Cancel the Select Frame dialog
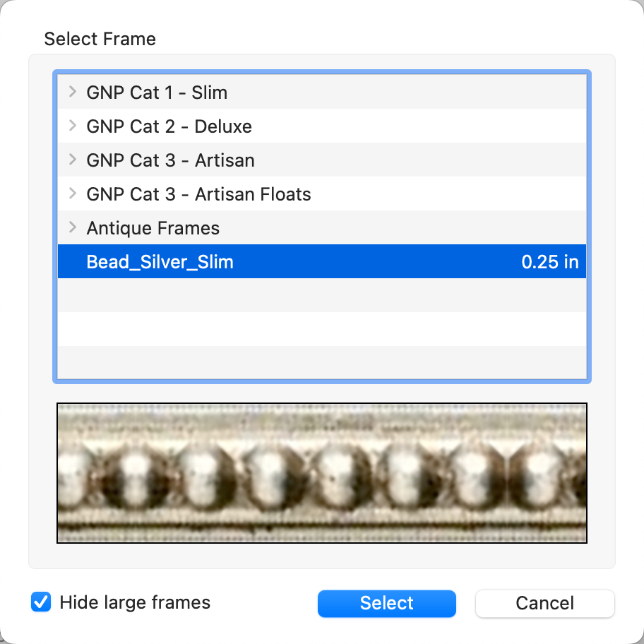 tap(544, 603)
